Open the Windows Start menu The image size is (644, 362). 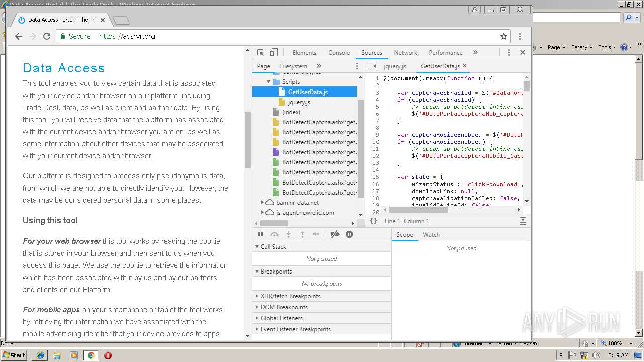coord(14,355)
